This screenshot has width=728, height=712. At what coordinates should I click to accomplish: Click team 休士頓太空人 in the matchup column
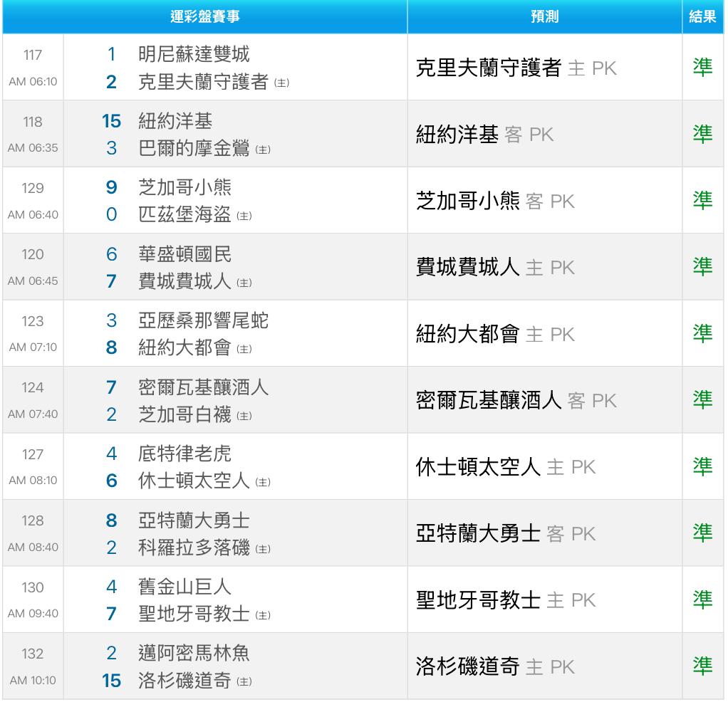(194, 481)
